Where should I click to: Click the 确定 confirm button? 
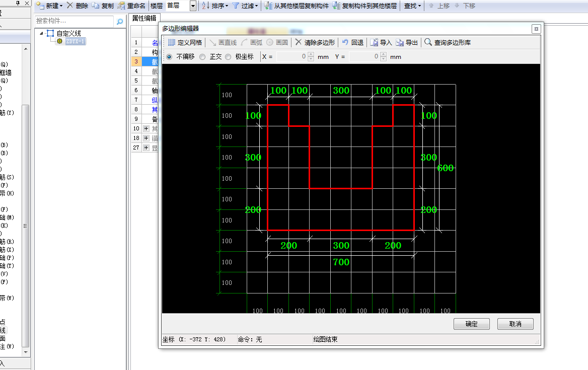click(x=471, y=324)
